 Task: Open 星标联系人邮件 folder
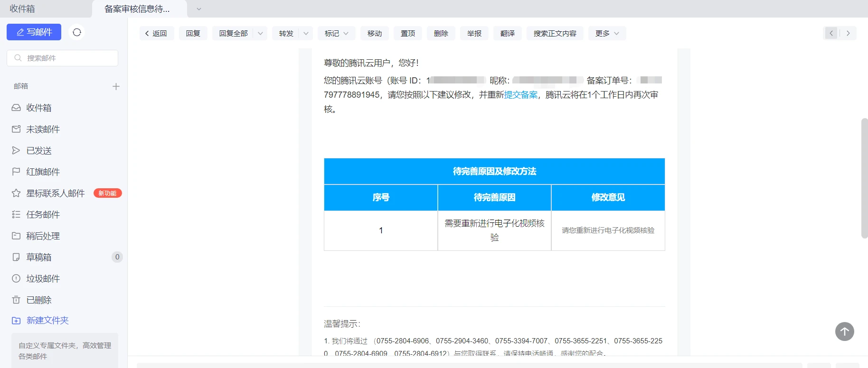pos(55,193)
